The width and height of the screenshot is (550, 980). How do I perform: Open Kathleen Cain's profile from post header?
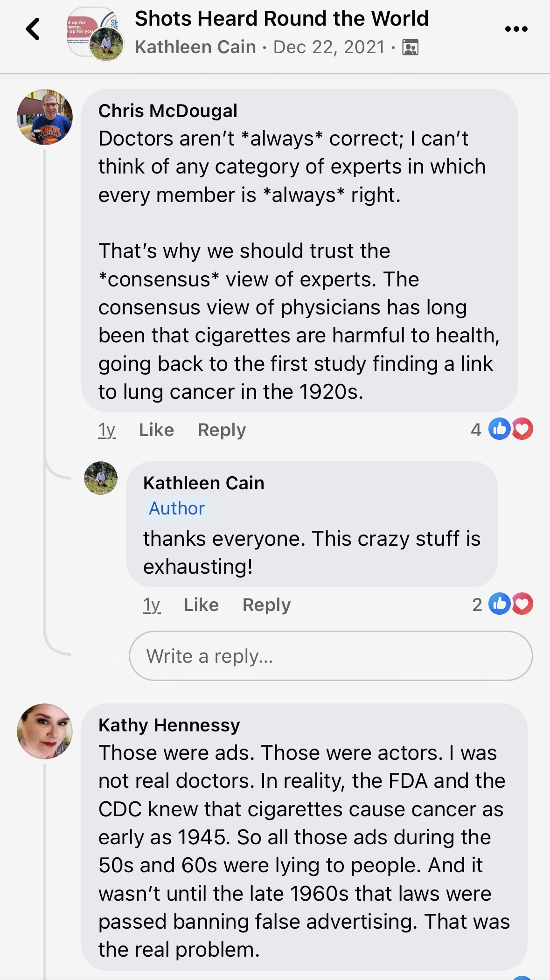click(195, 47)
